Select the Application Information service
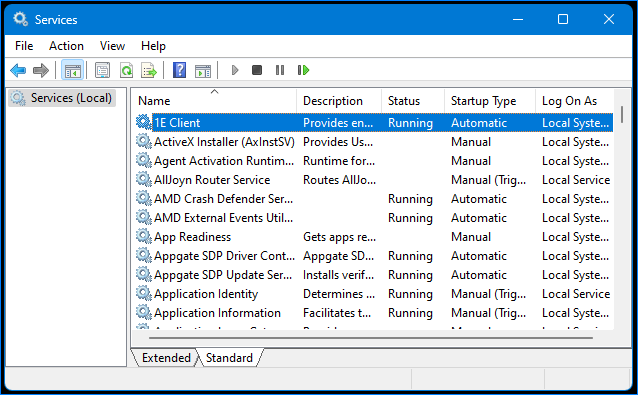The height and width of the screenshot is (395, 638). click(374, 312)
